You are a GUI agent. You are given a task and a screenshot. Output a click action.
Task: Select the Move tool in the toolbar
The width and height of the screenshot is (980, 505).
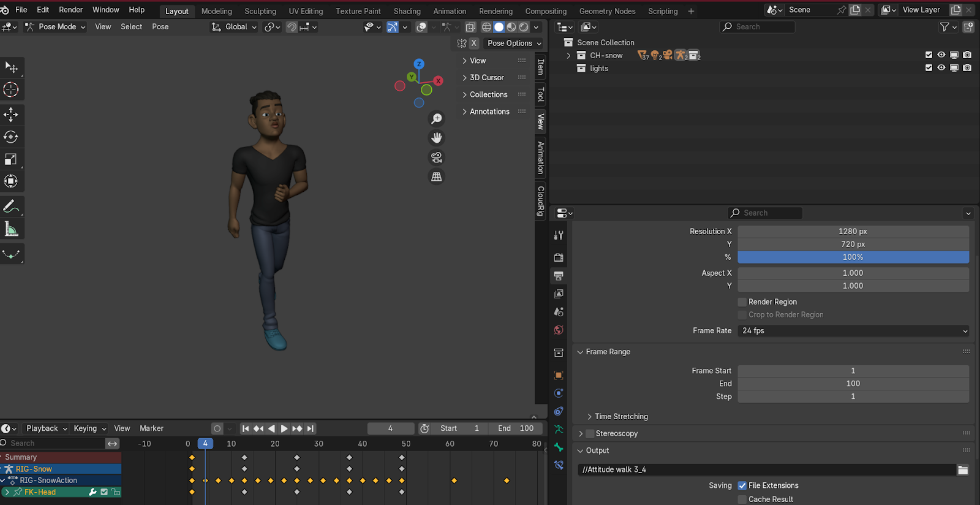click(11, 115)
